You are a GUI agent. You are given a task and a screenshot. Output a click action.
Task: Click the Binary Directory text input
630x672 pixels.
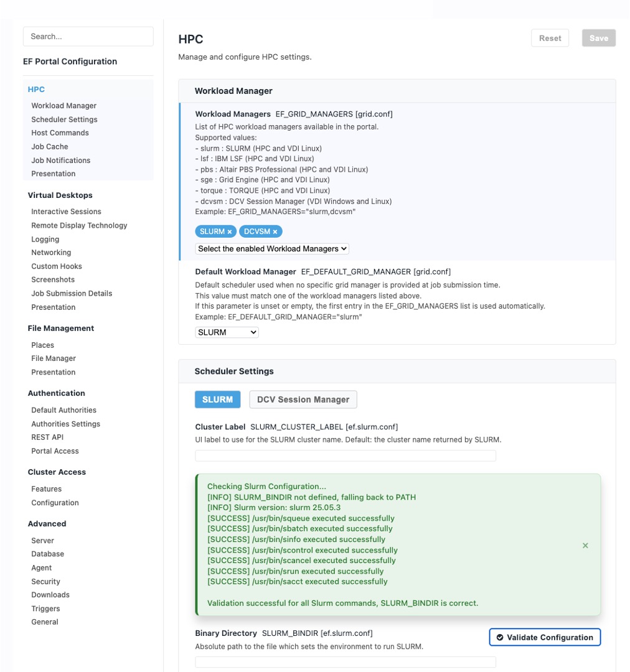[x=346, y=662]
